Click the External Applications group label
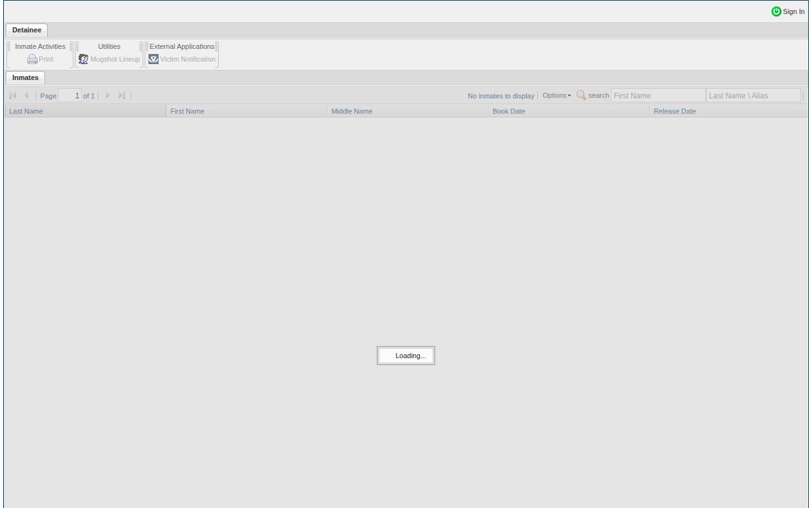 point(182,46)
